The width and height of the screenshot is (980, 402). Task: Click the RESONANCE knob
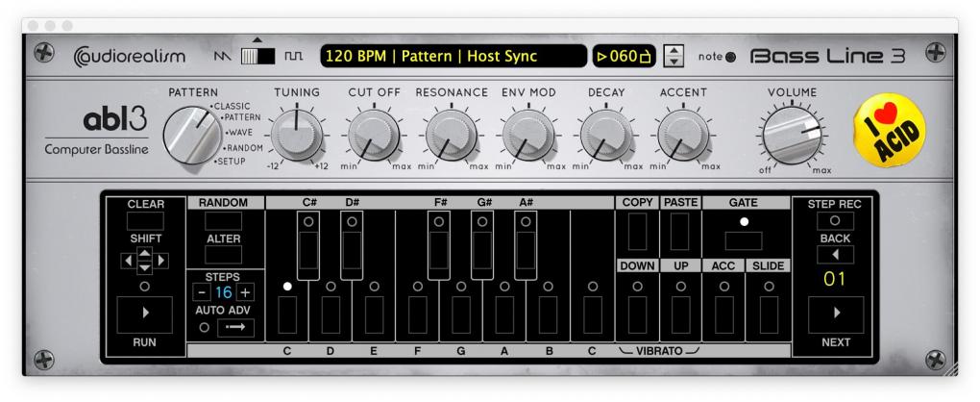click(x=452, y=135)
